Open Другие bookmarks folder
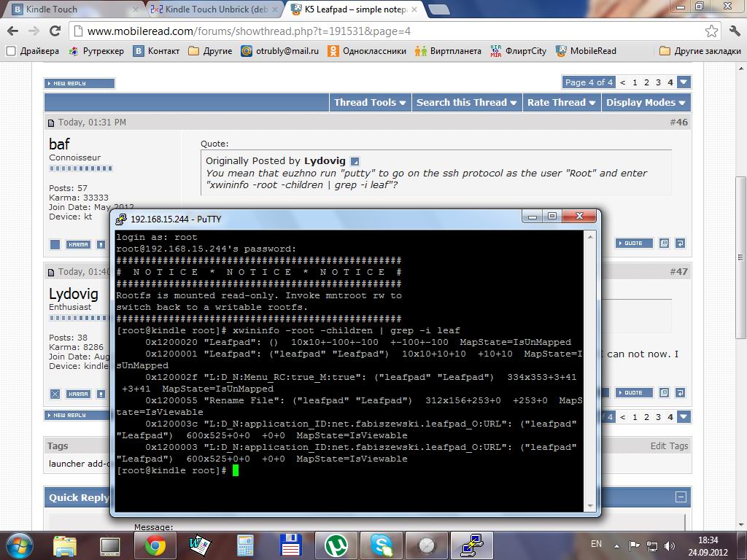Screen dimensions: 747x560 tap(210, 51)
